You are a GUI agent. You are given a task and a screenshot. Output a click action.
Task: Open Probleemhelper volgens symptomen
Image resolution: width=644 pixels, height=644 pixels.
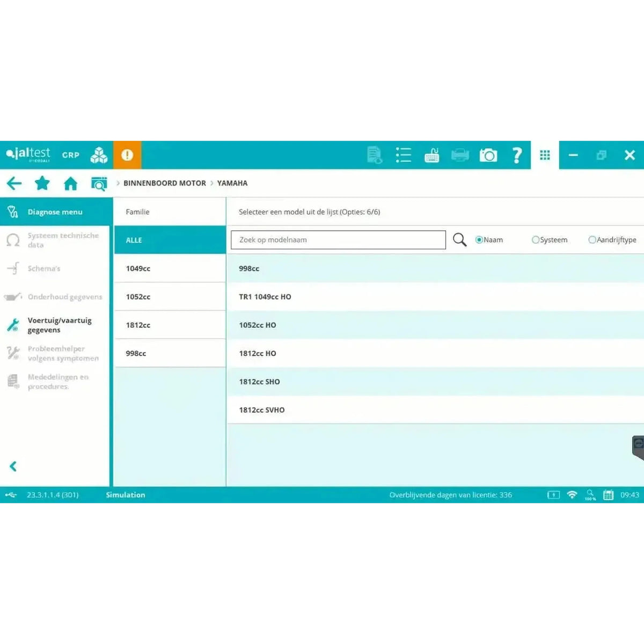click(55, 353)
